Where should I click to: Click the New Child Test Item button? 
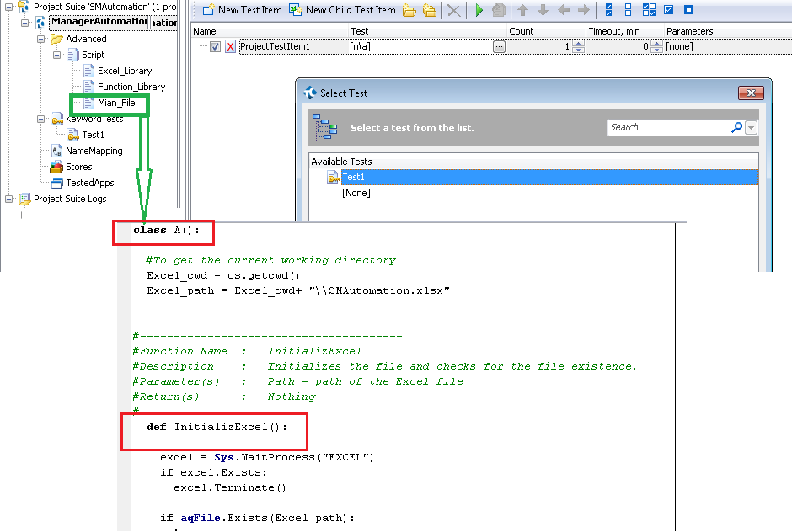342,10
